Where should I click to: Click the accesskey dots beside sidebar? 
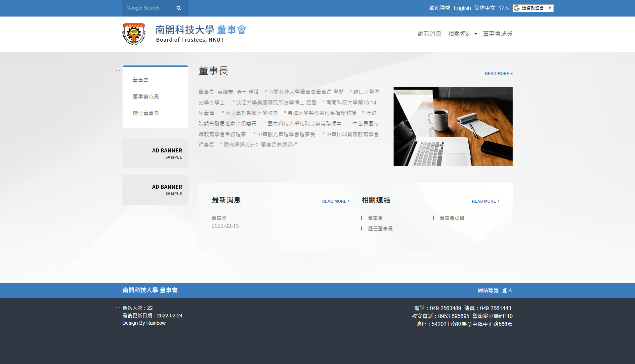[x=118, y=69]
